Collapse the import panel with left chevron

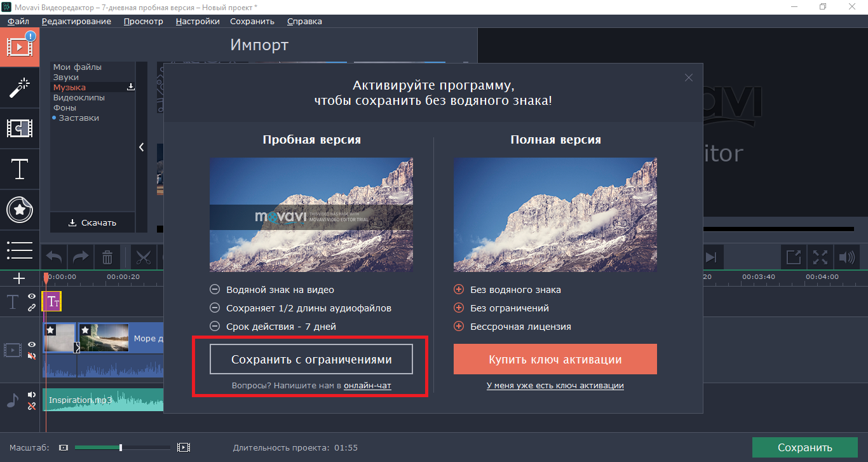point(141,147)
